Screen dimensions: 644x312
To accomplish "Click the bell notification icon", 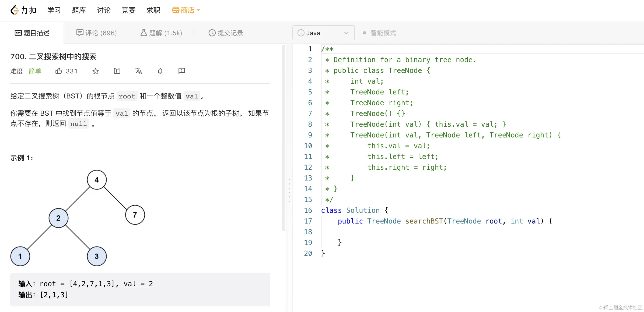I will [x=160, y=71].
